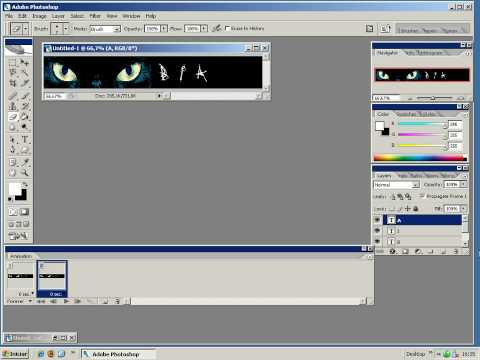Open the layer Fill arrow in Layers panel
This screenshot has width=480, height=360.
[463, 209]
